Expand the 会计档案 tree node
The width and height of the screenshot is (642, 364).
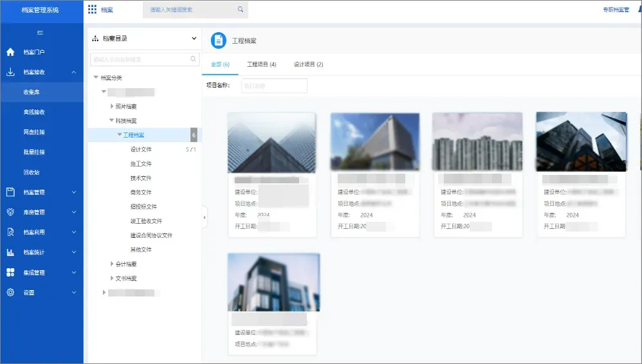coord(112,264)
